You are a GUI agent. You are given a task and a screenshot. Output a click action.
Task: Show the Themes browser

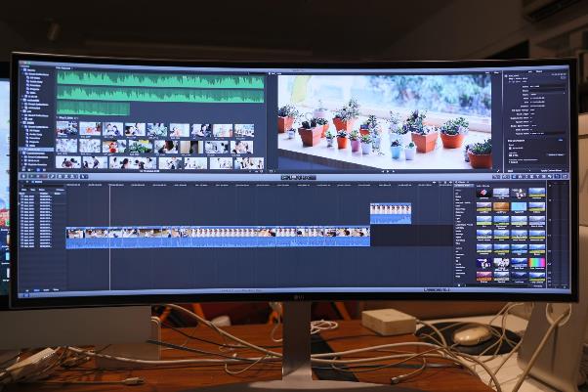(550, 177)
